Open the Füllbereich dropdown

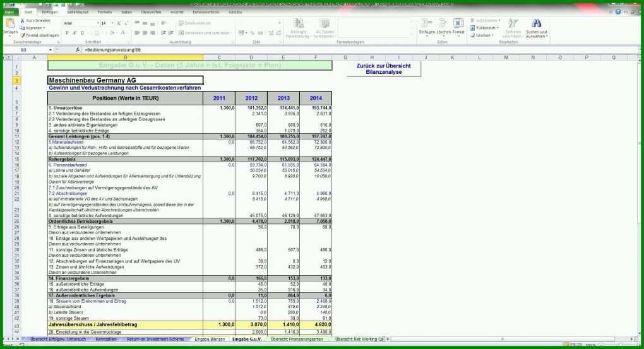(x=485, y=28)
